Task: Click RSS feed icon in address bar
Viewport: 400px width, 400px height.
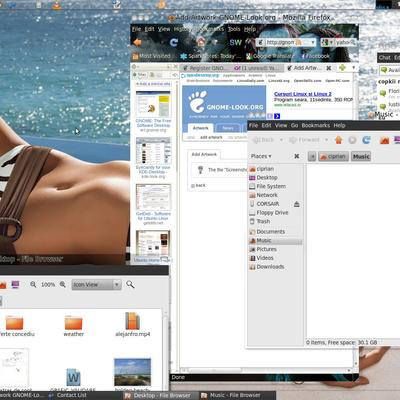Action: 298,42
